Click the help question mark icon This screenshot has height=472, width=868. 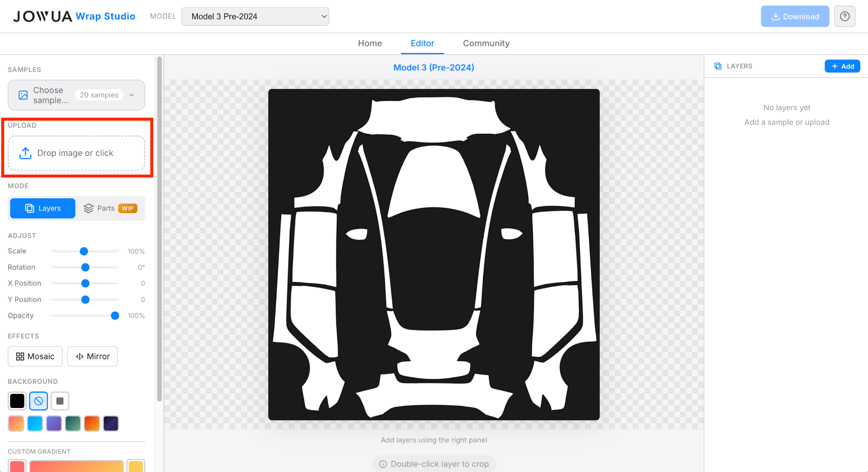click(x=845, y=17)
